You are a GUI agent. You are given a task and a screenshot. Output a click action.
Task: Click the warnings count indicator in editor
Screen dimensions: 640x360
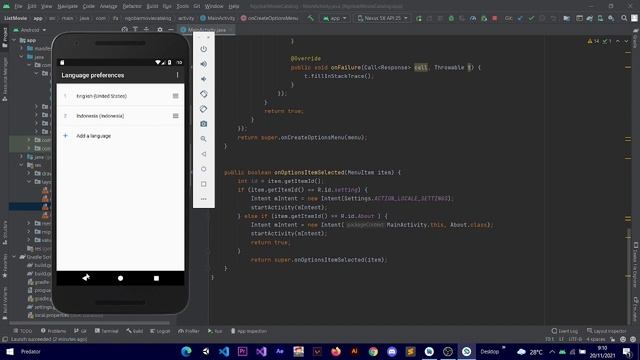coord(593,41)
